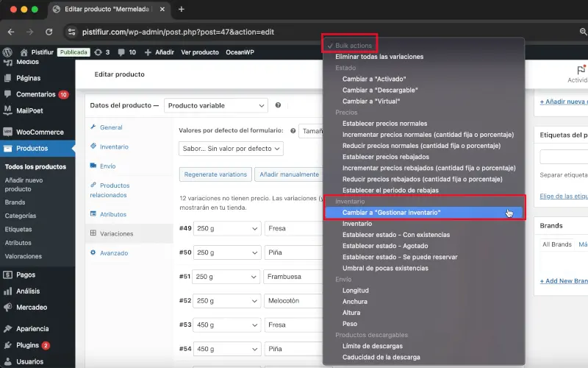Click the Plugins sidebar icon
The image size is (588, 368).
click(x=7, y=345)
